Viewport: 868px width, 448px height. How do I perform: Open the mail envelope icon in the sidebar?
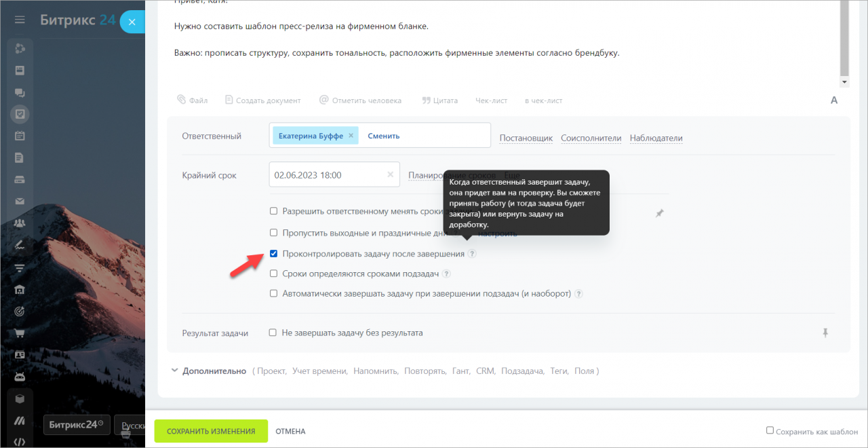(20, 201)
